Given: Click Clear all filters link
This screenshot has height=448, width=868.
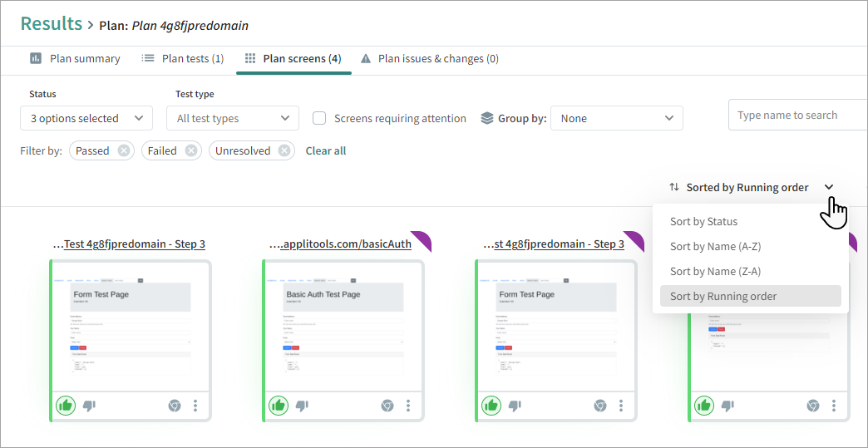Looking at the screenshot, I should (326, 150).
